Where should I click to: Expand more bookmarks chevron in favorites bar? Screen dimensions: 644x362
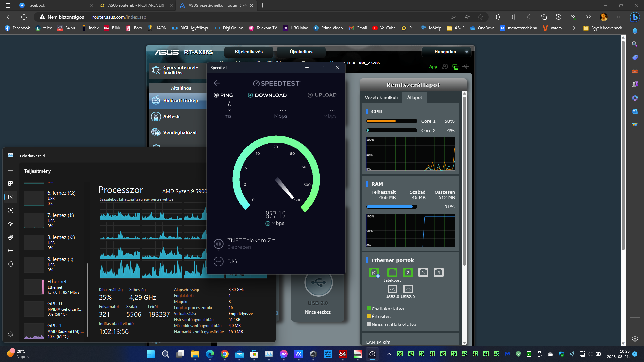click(x=574, y=28)
